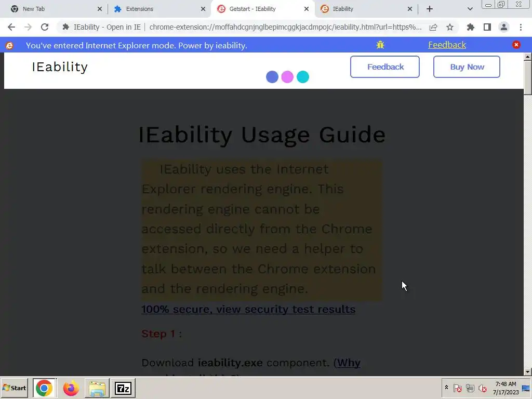Close the Extensions tab
Screen dimensions: 532x399
[203, 9]
